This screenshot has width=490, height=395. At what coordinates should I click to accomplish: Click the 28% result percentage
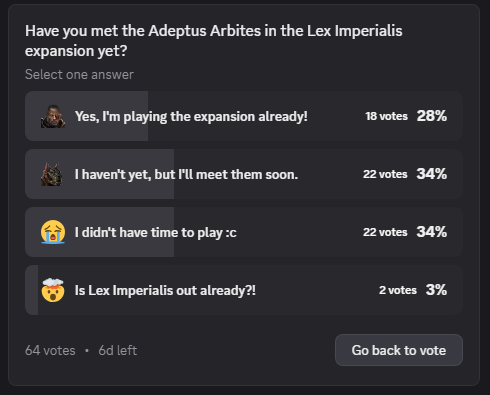(432, 116)
